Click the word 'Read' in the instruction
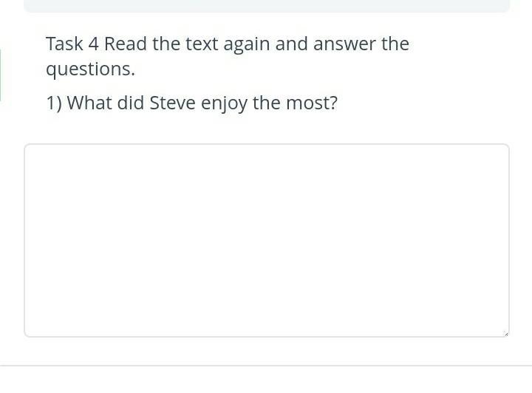The width and height of the screenshot is (532, 393). point(125,44)
